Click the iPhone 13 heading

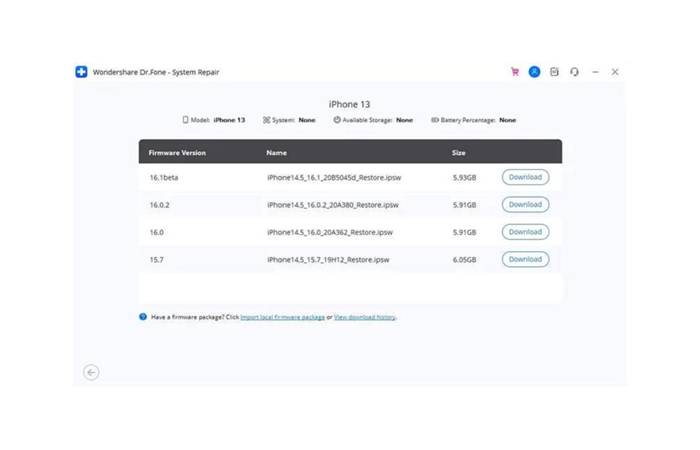[x=350, y=104]
